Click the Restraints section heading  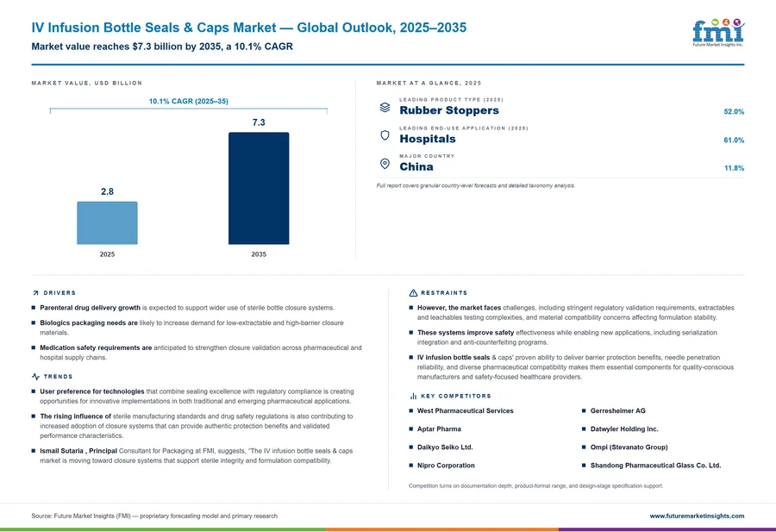coord(444,293)
